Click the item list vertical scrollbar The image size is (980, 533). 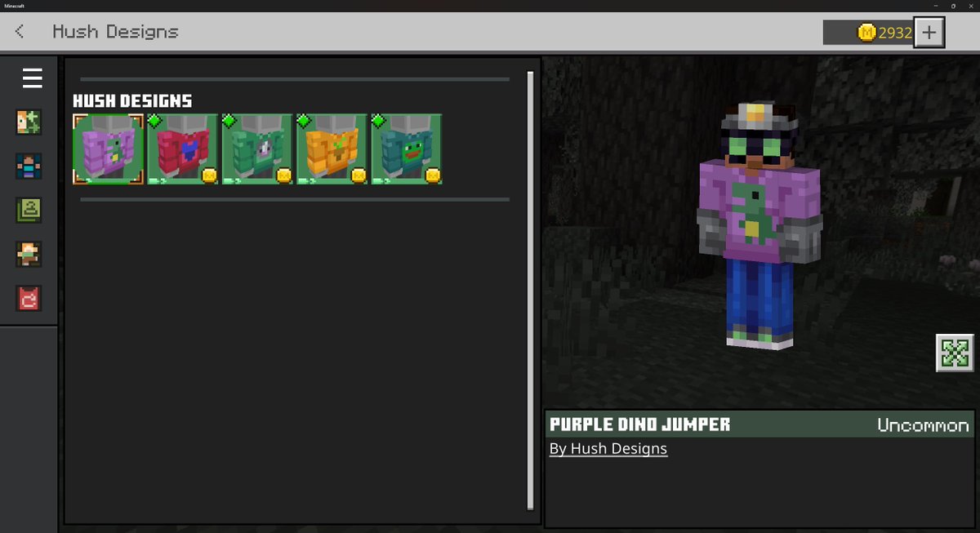tap(530, 291)
